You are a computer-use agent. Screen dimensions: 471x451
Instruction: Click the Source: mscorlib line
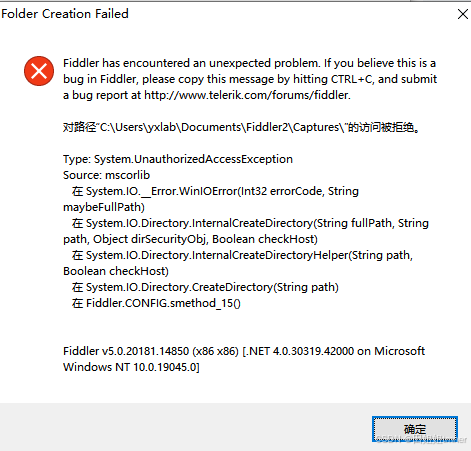pyautogui.click(x=107, y=175)
